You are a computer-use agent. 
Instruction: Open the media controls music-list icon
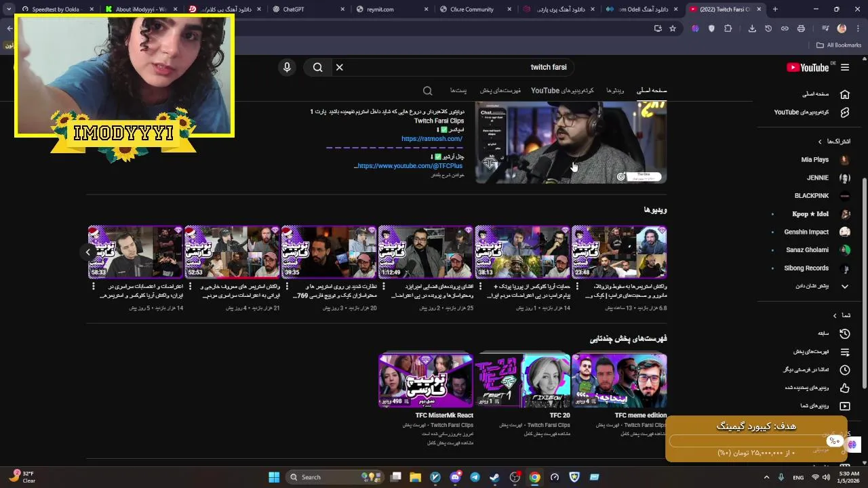[x=825, y=28]
